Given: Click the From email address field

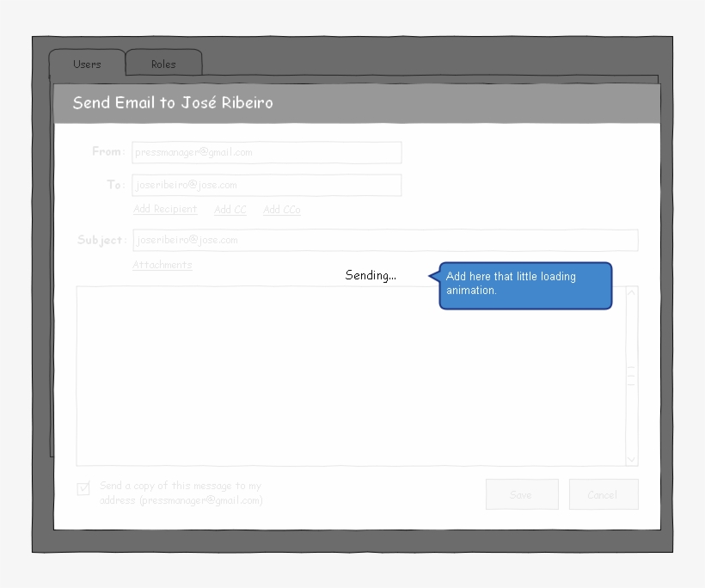Looking at the screenshot, I should click(x=267, y=152).
